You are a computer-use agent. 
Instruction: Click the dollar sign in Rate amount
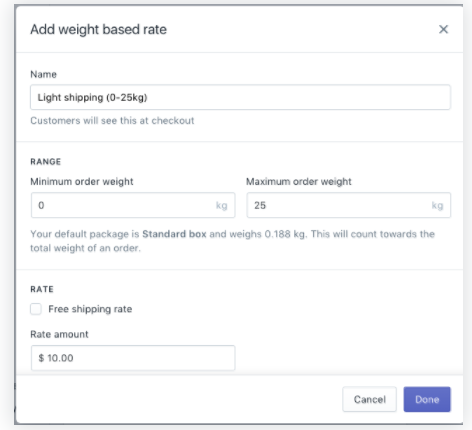click(x=41, y=358)
